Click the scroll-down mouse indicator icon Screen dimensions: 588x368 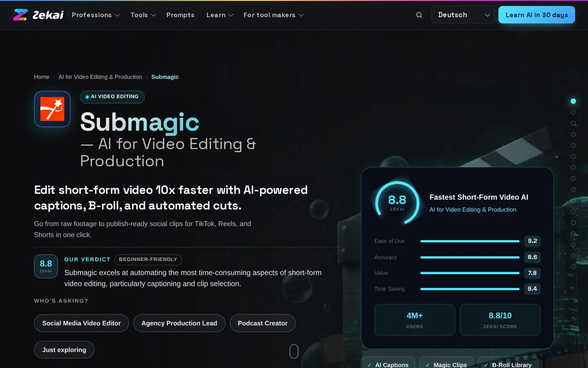pos(294,351)
